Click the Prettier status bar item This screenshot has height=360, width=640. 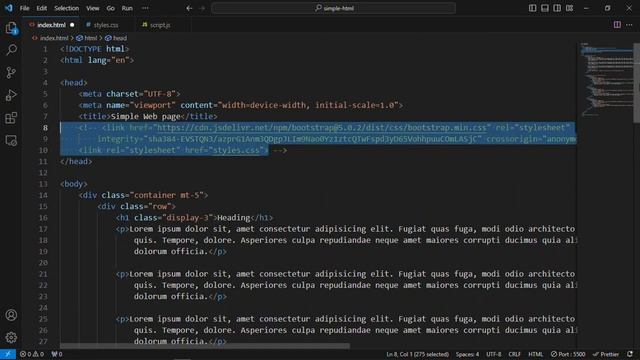(x=606, y=354)
